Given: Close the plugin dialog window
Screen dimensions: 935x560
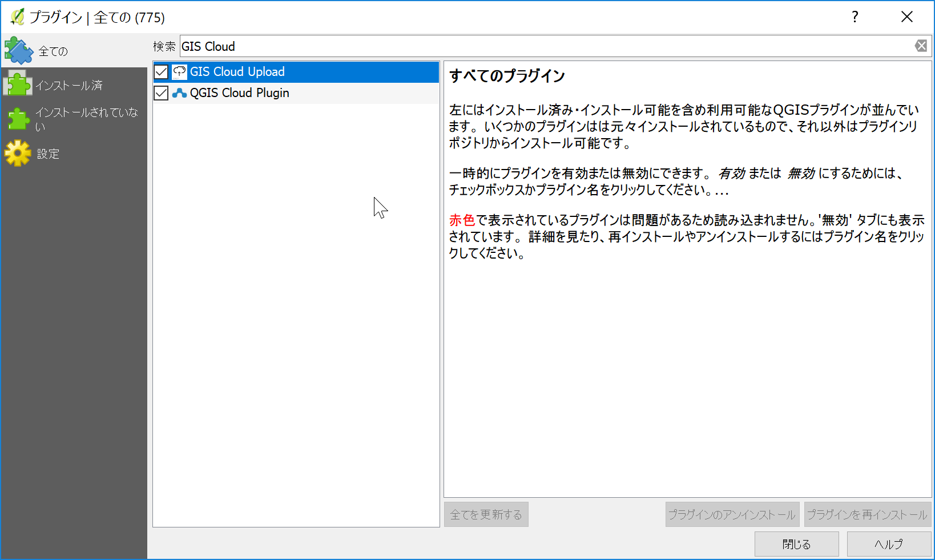Looking at the screenshot, I should [907, 17].
